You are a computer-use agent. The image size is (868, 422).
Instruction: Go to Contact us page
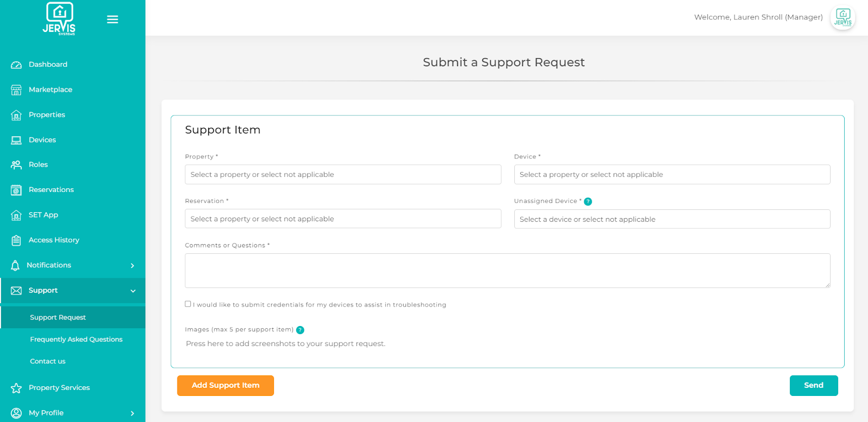(x=48, y=361)
